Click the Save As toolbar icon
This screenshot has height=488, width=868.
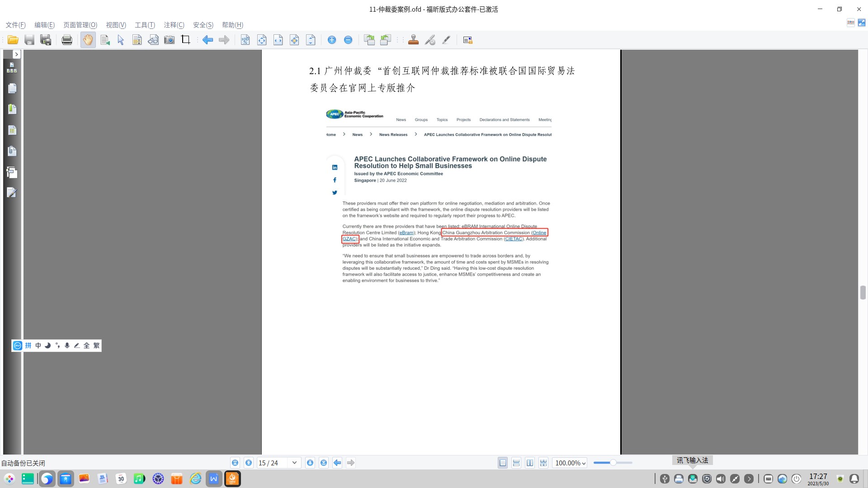(x=46, y=40)
